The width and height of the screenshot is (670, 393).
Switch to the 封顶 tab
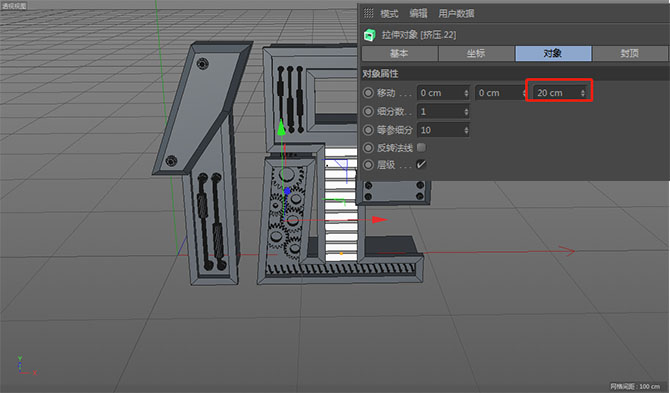629,53
